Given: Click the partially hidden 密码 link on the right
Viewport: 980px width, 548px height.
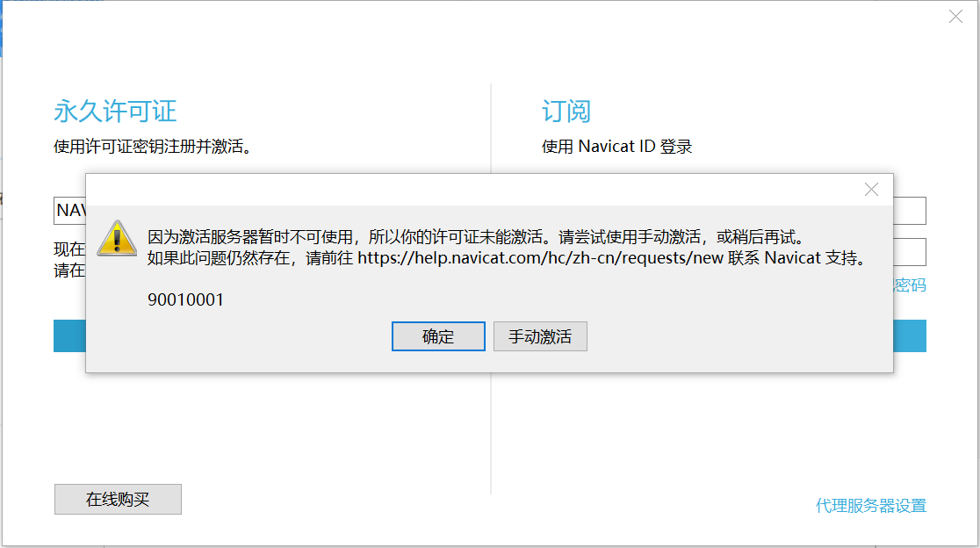Looking at the screenshot, I should [x=910, y=285].
